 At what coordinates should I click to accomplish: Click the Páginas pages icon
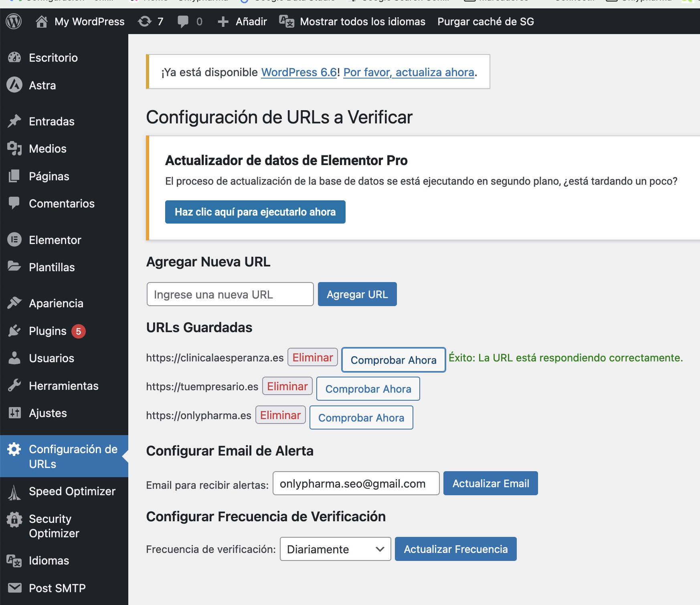coord(14,176)
